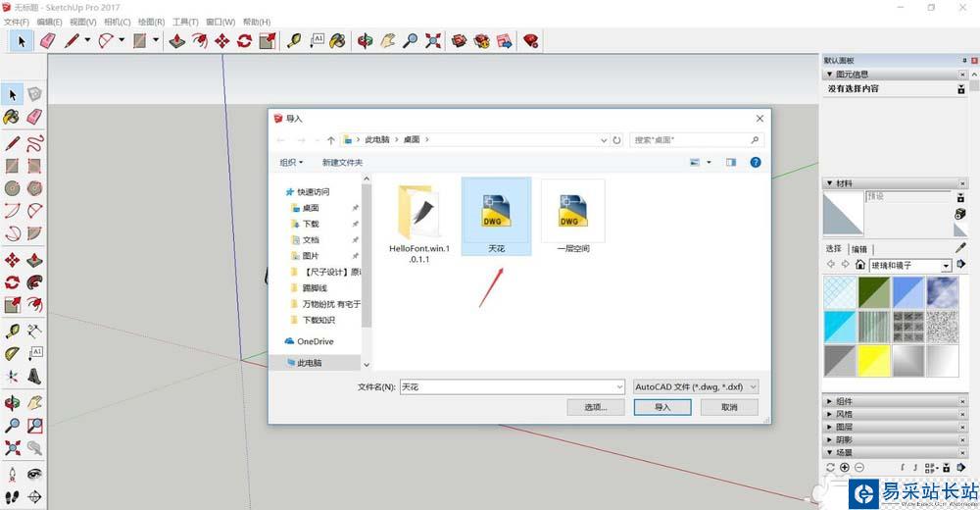Image resolution: width=980 pixels, height=510 pixels.
Task: Activate the Paint Bucket in top toolbar
Action: (x=338, y=41)
